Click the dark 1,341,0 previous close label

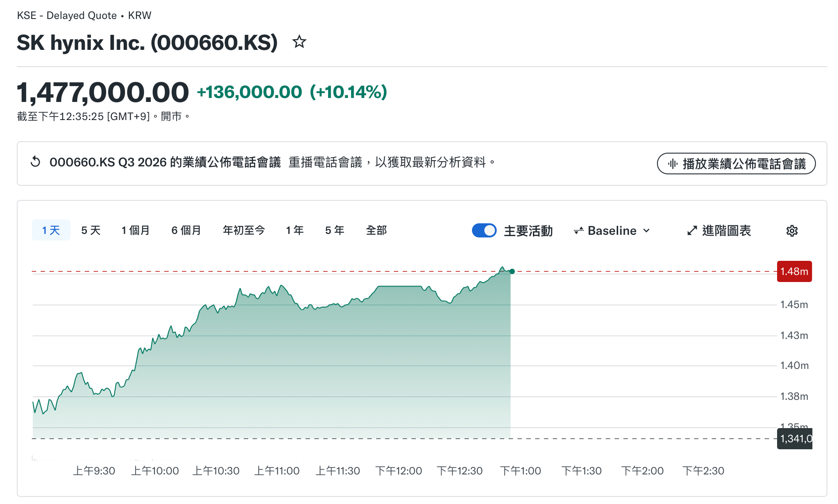pyautogui.click(x=795, y=439)
